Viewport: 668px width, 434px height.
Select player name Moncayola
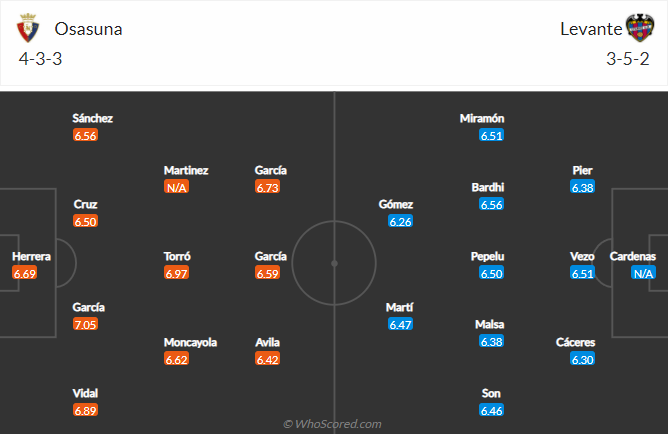pyautogui.click(x=190, y=342)
